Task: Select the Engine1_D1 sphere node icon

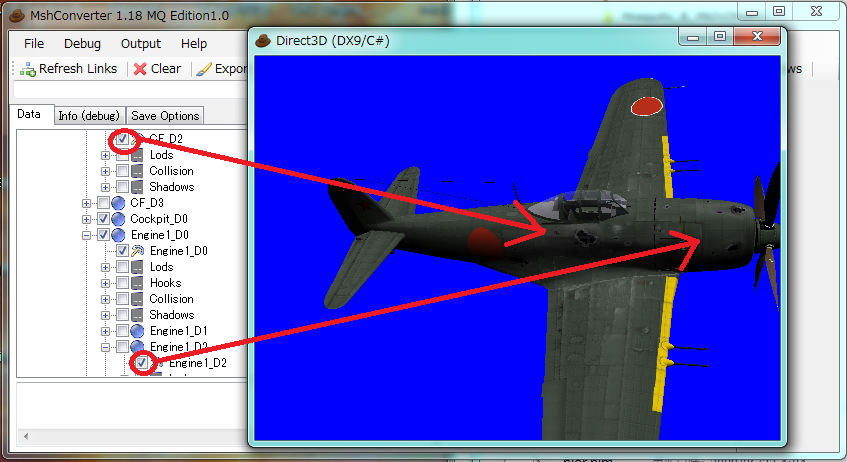Action: point(137,331)
